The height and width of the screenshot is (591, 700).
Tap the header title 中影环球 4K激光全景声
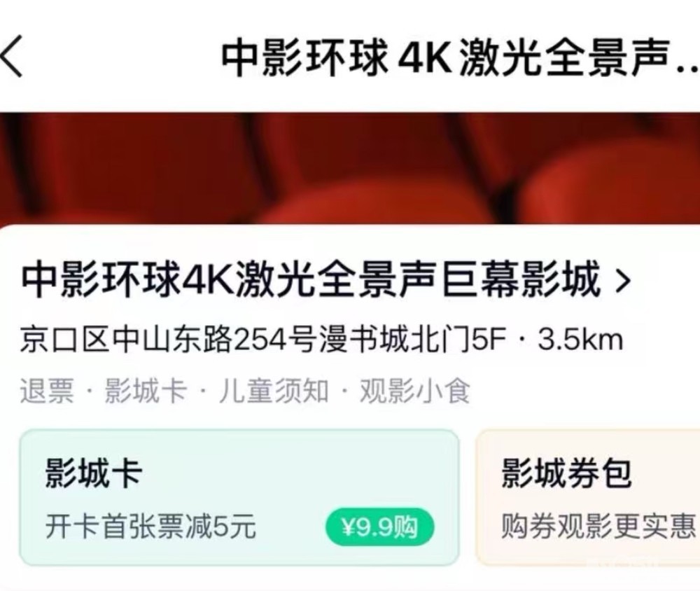pos(460,57)
